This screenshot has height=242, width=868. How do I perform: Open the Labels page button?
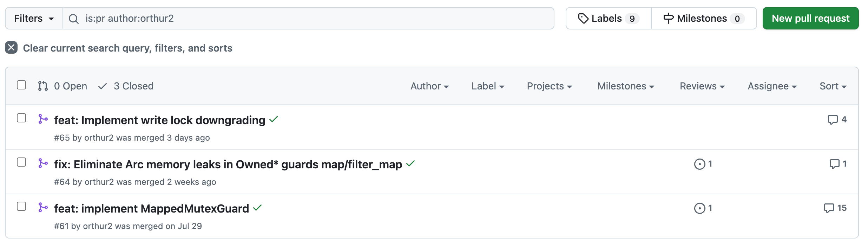pos(608,19)
